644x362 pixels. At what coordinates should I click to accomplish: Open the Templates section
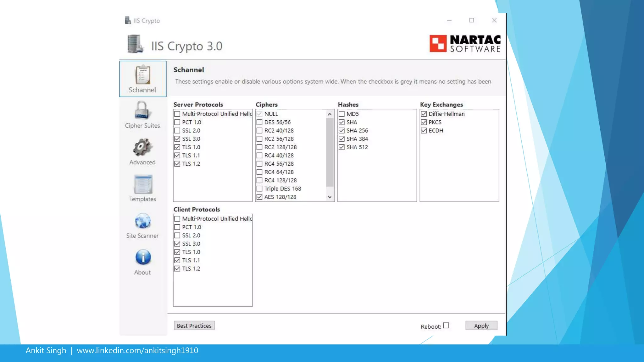click(x=142, y=189)
